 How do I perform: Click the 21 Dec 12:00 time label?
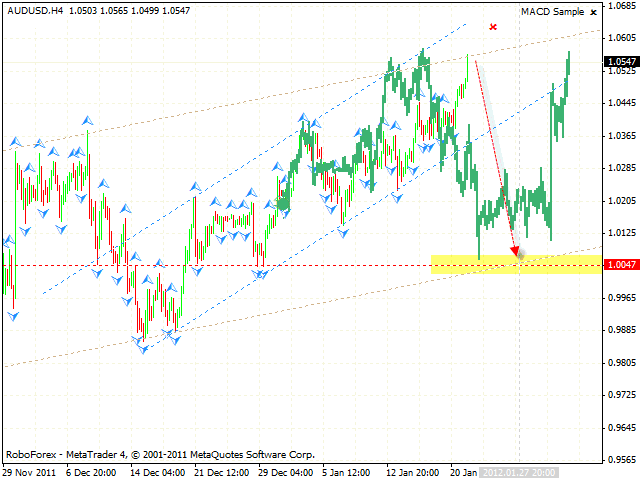[x=222, y=472]
